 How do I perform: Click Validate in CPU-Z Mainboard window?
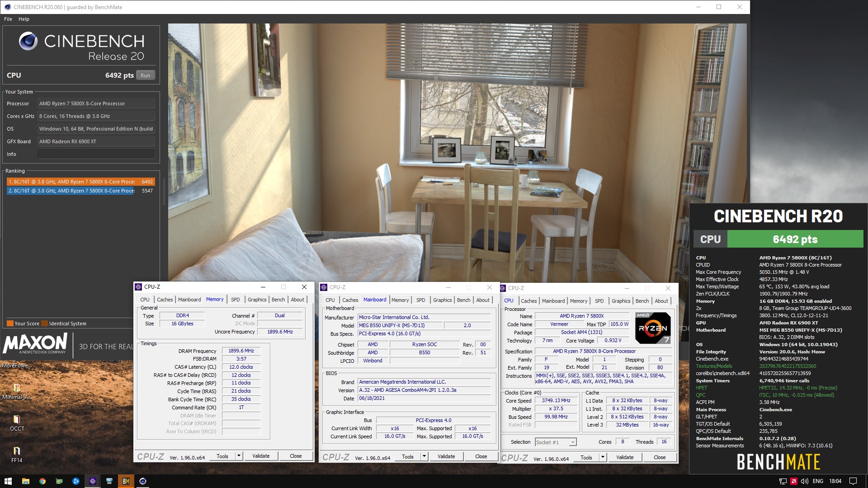(446, 456)
